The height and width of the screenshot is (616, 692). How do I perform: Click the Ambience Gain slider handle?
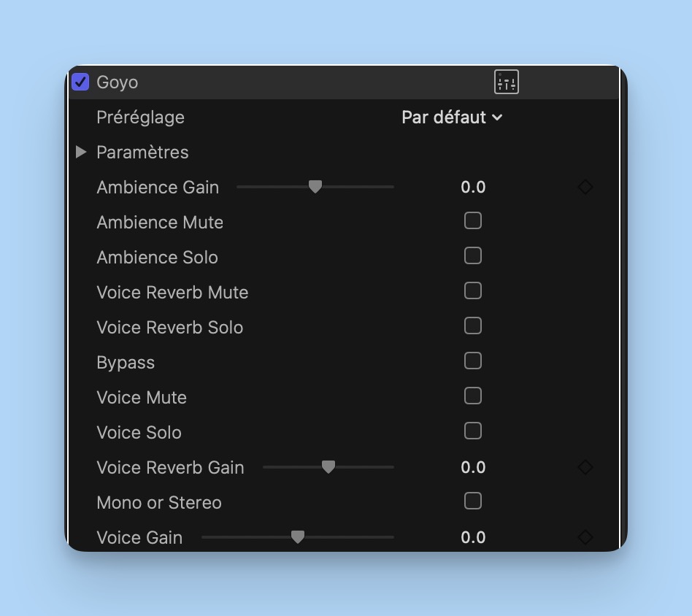(315, 187)
